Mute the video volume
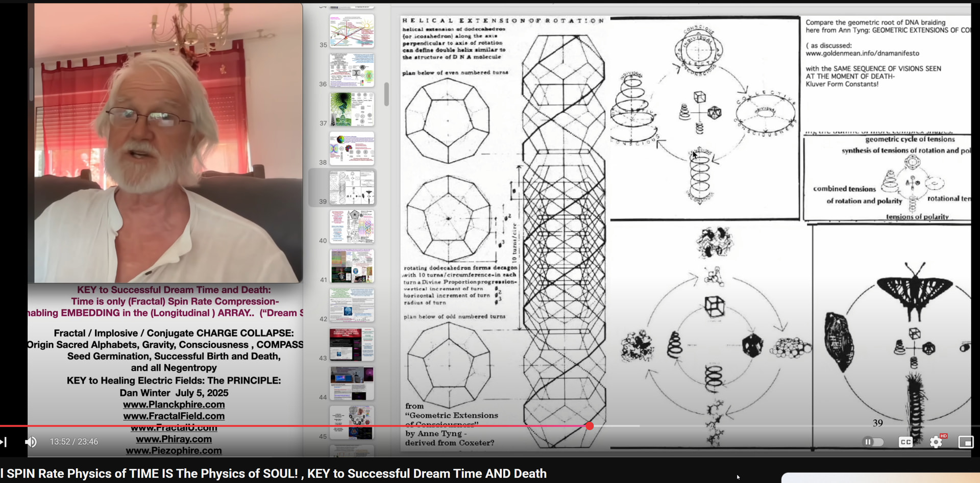 [31, 442]
